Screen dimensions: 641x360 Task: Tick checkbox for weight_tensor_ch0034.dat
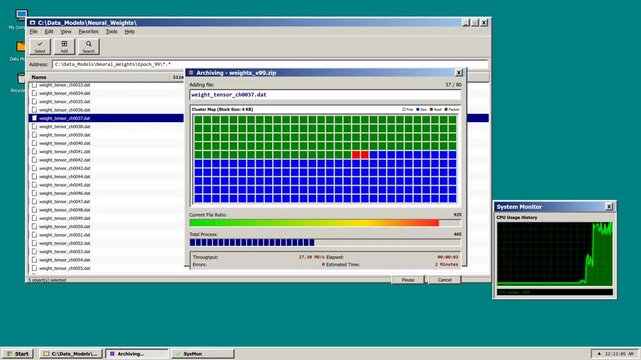[34, 93]
